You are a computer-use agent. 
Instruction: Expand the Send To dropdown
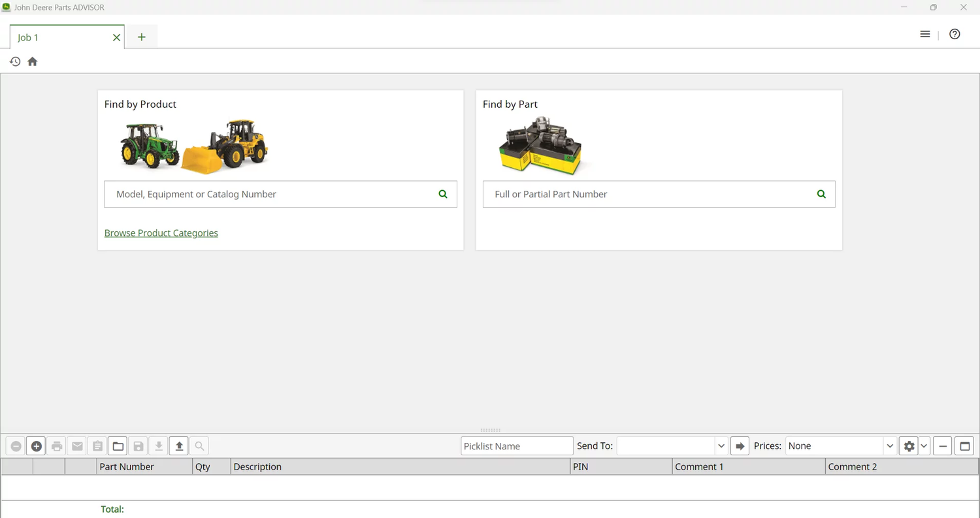tap(721, 446)
